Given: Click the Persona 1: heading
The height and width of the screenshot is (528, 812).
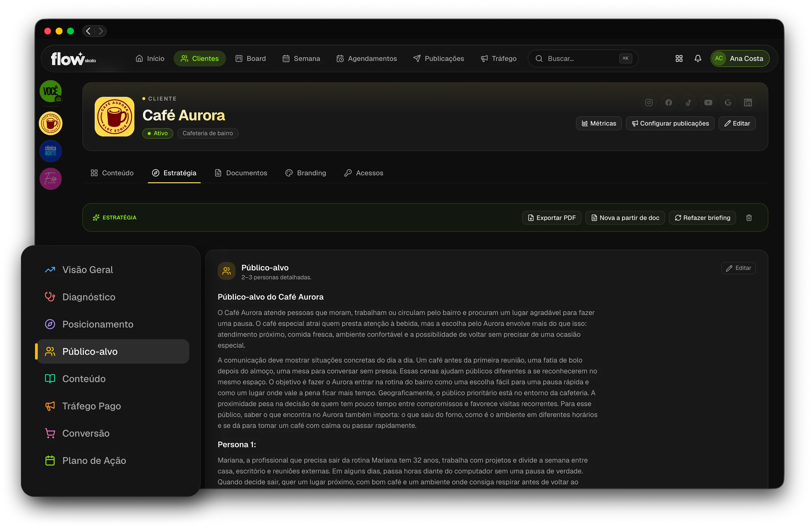Looking at the screenshot, I should point(237,445).
